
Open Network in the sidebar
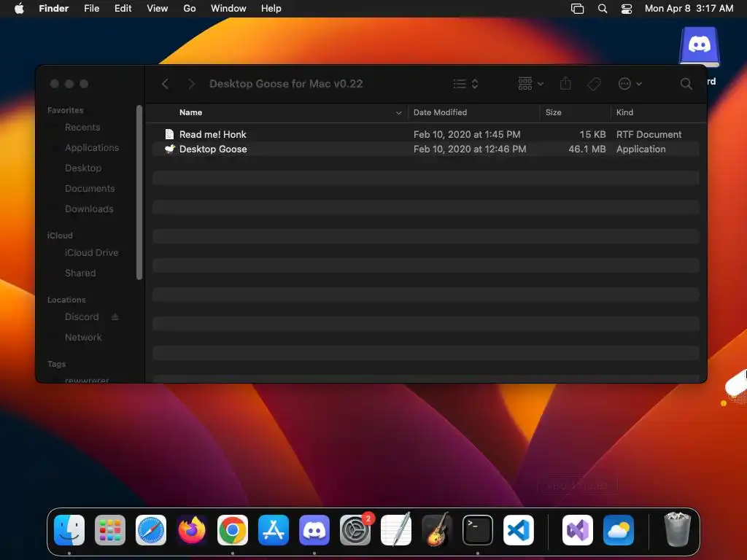pyautogui.click(x=83, y=338)
